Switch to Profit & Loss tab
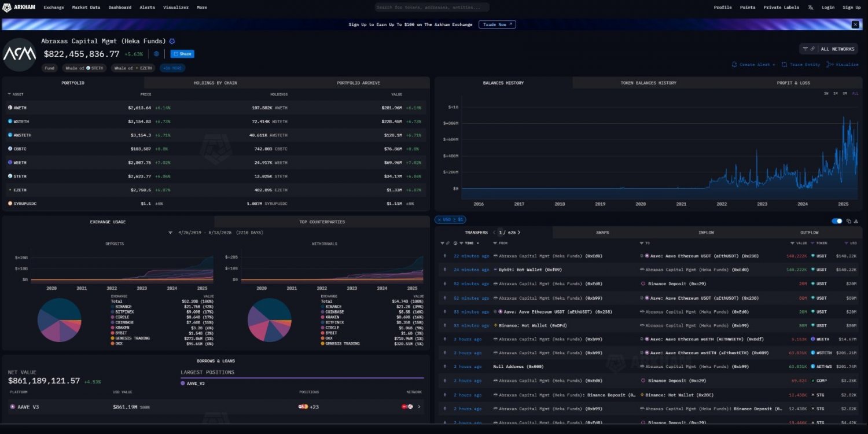Image resolution: width=868 pixels, height=434 pixels. pyautogui.click(x=793, y=83)
